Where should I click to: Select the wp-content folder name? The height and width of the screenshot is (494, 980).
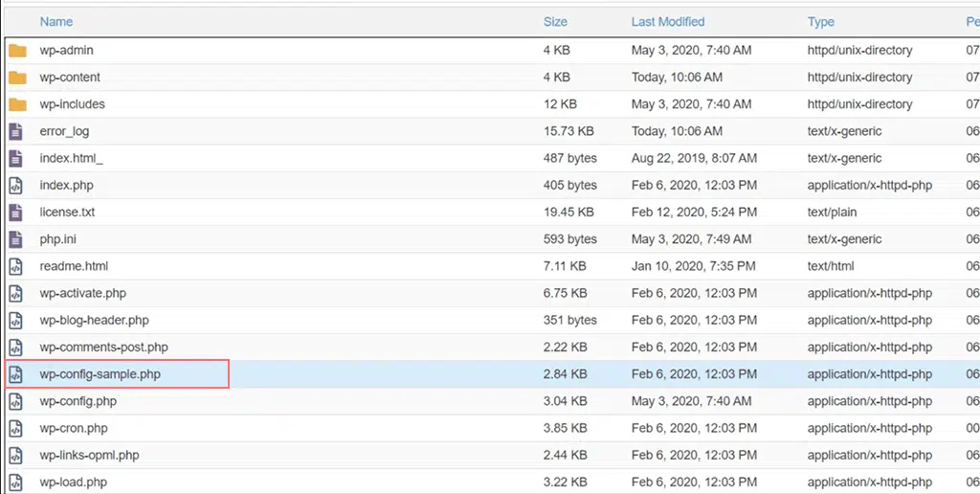pos(70,77)
